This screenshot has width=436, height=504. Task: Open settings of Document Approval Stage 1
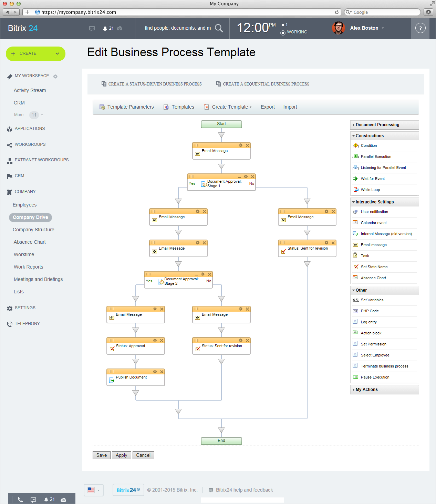(246, 177)
